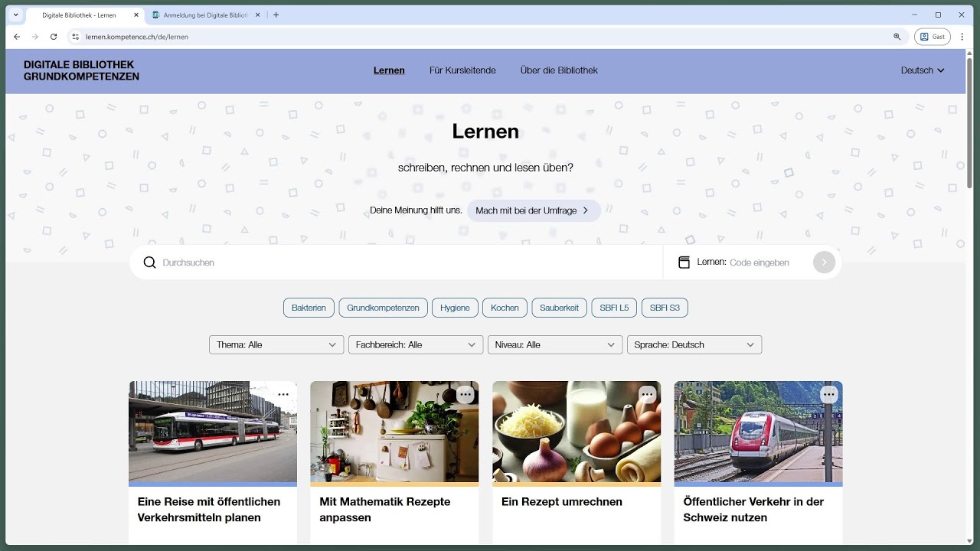Expand the Fachbereich: Alle dropdown
The height and width of the screenshot is (551, 980).
click(x=416, y=345)
